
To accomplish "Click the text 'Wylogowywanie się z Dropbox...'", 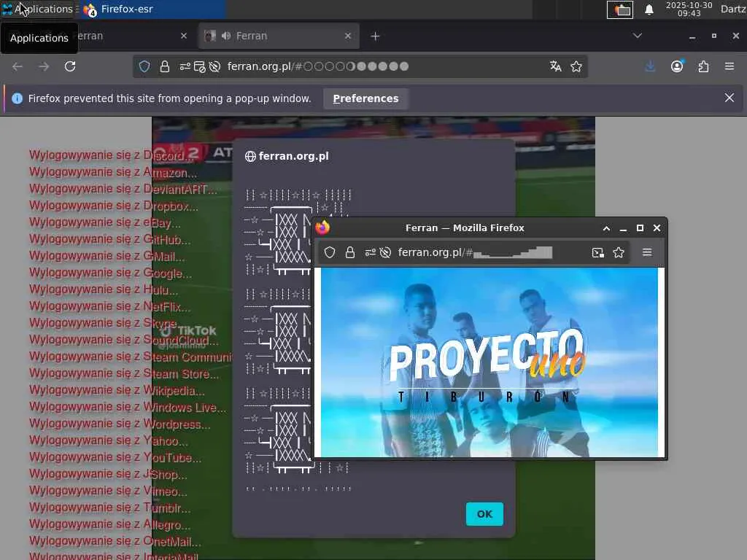I will click(x=113, y=206).
